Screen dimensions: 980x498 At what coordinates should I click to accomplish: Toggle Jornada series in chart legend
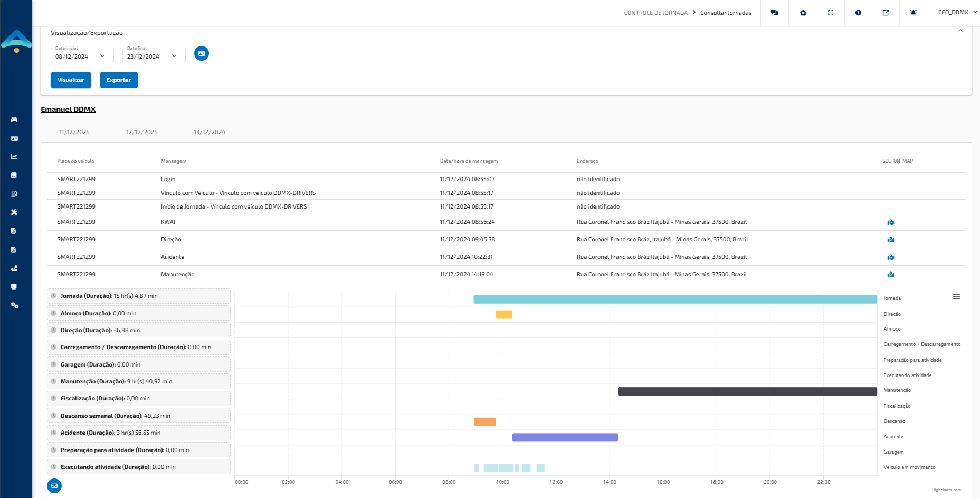(x=892, y=298)
